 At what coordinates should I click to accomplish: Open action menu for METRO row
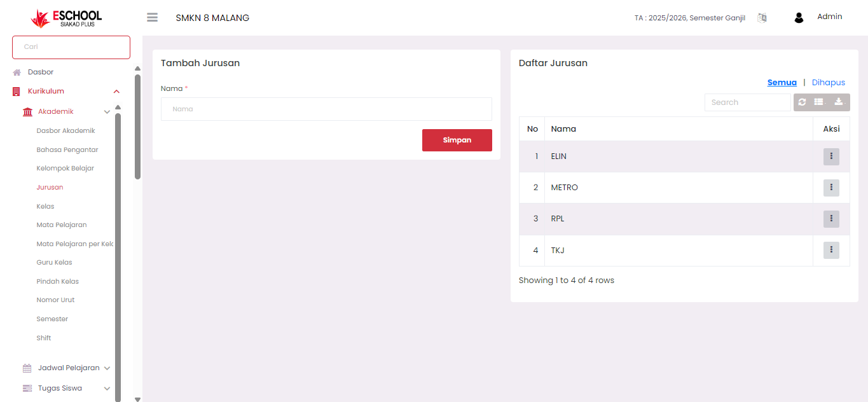tap(831, 188)
